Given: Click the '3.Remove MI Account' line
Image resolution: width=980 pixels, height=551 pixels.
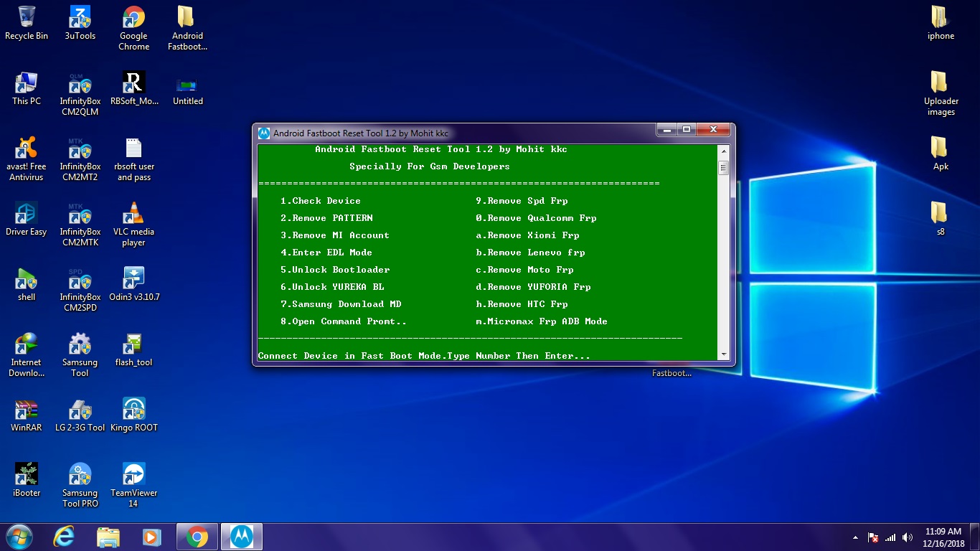Looking at the screenshot, I should click(x=335, y=235).
